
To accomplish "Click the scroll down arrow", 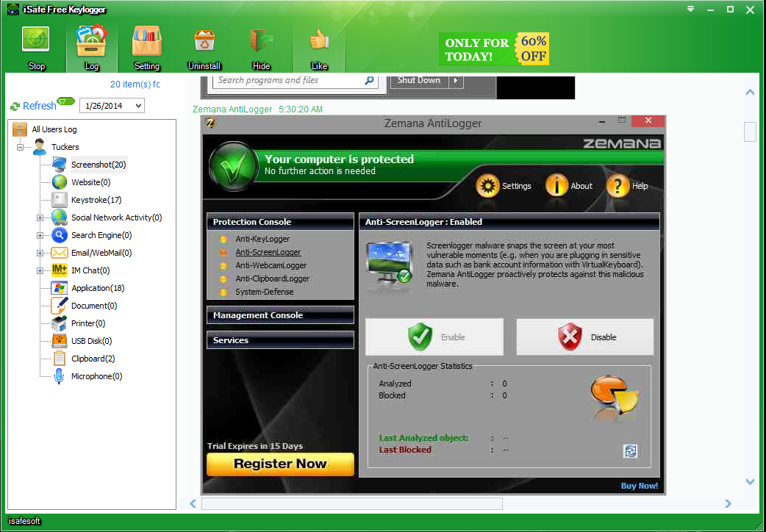I will (x=750, y=482).
